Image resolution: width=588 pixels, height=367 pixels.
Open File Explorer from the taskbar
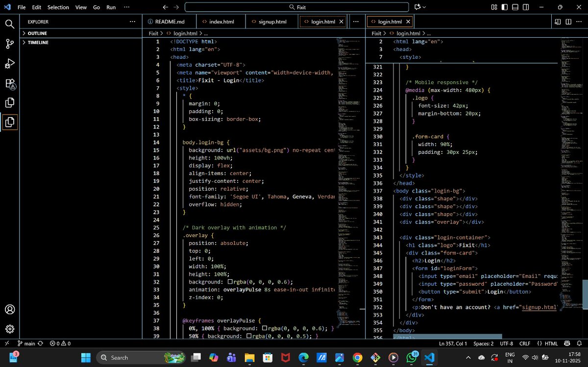(250, 357)
